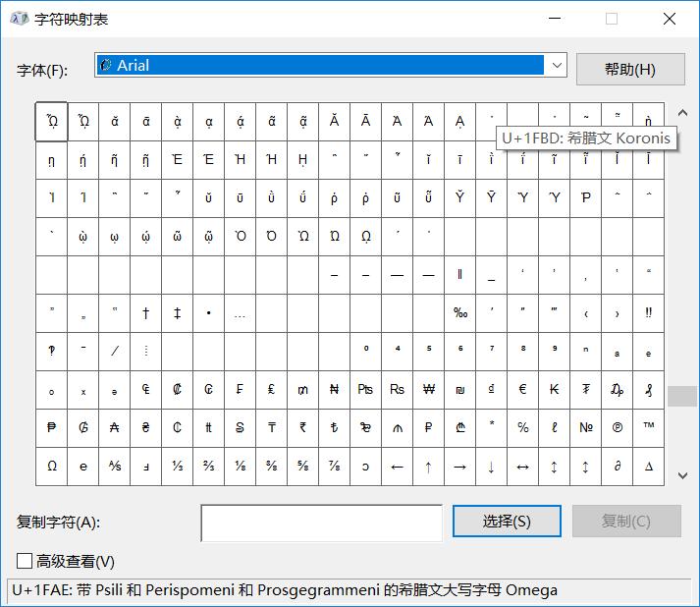
Task: Select the ellipsis … character
Action: (241, 313)
